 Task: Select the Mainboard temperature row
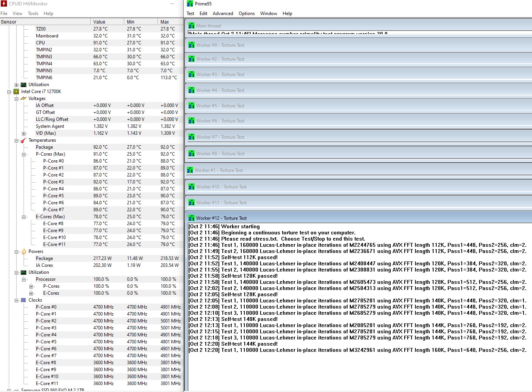91,36
